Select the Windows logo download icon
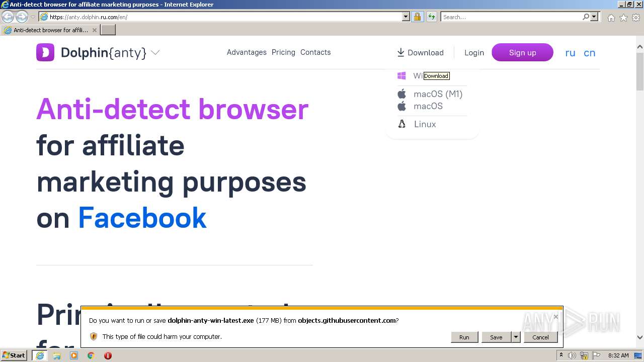644x362 pixels. tap(401, 76)
